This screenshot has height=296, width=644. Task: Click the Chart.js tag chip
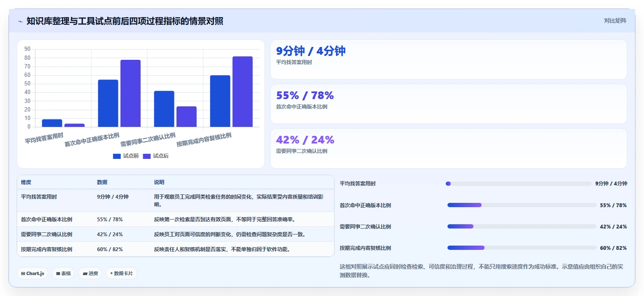pos(32,273)
